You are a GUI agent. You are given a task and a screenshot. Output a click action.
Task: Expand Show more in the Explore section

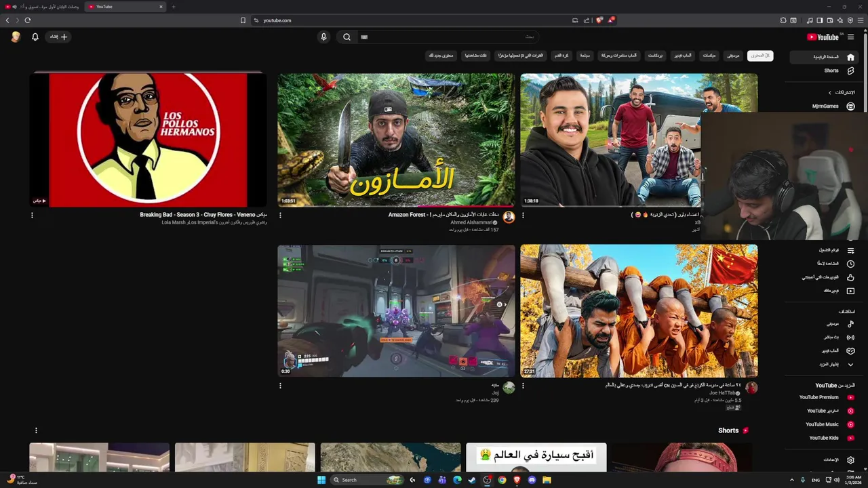(x=825, y=365)
